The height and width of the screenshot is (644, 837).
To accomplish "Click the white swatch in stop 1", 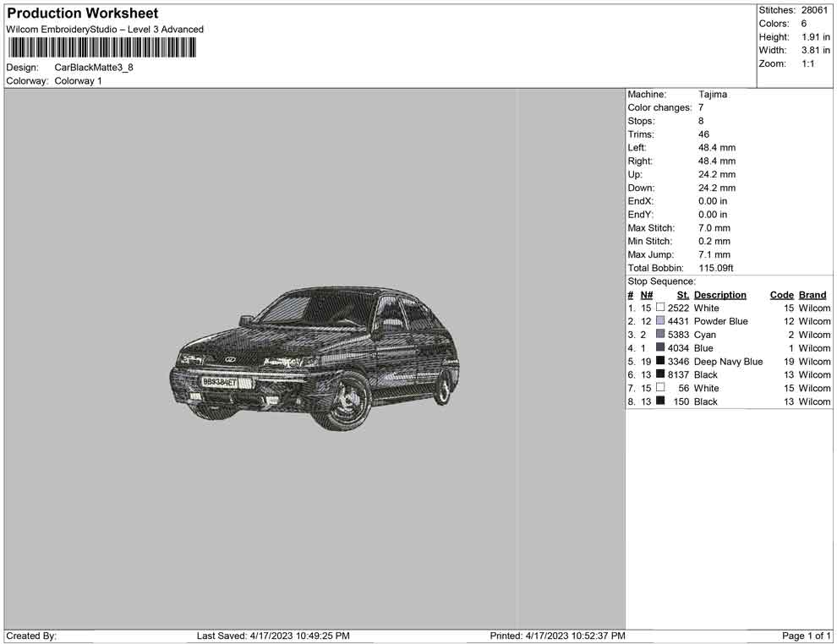I will coord(660,308).
